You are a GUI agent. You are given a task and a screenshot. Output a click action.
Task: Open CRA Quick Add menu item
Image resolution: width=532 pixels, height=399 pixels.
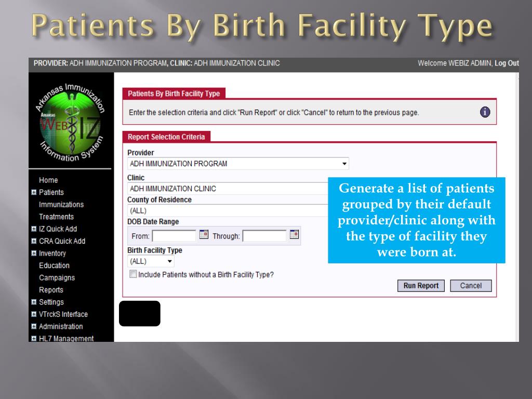click(x=62, y=241)
